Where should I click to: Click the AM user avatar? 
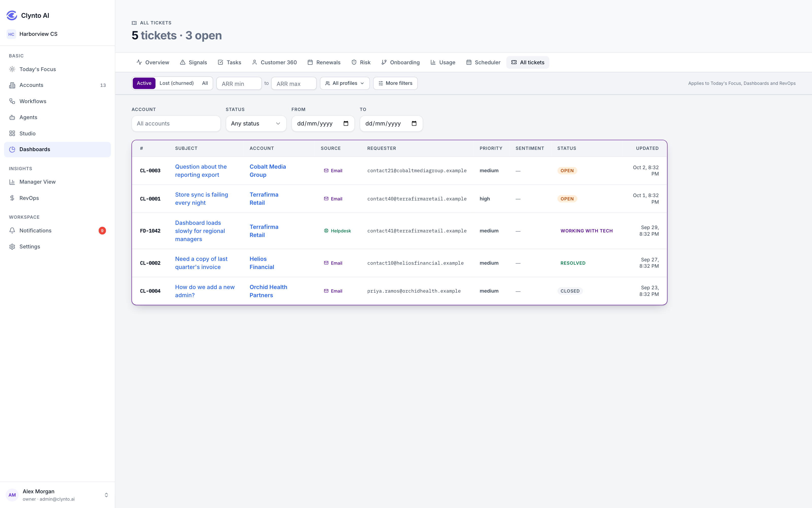[x=12, y=495]
